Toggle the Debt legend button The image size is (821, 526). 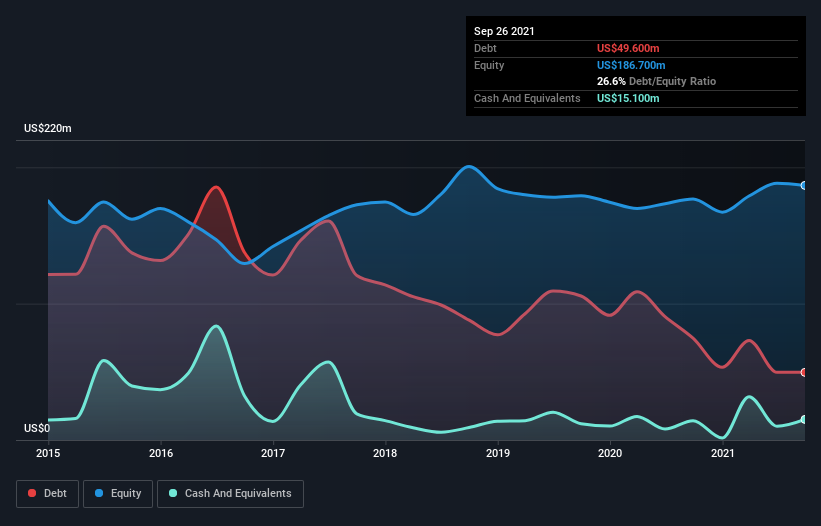pyautogui.click(x=48, y=494)
